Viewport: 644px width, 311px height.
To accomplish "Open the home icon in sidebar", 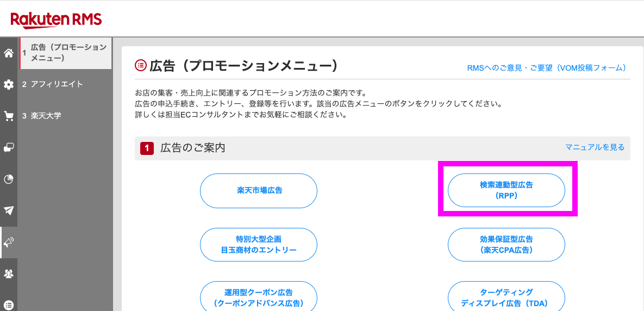I will pyautogui.click(x=9, y=53).
